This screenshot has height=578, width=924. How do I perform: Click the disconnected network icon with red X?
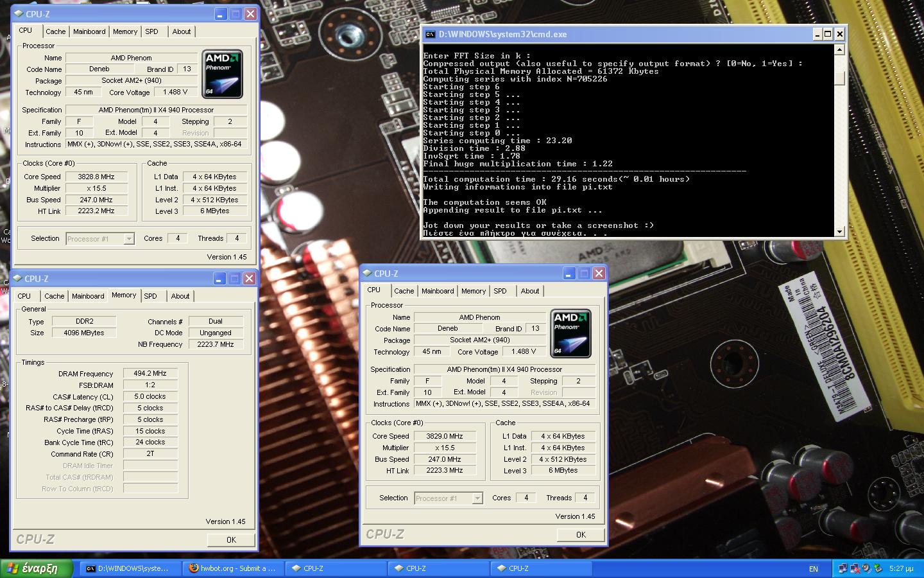(855, 568)
